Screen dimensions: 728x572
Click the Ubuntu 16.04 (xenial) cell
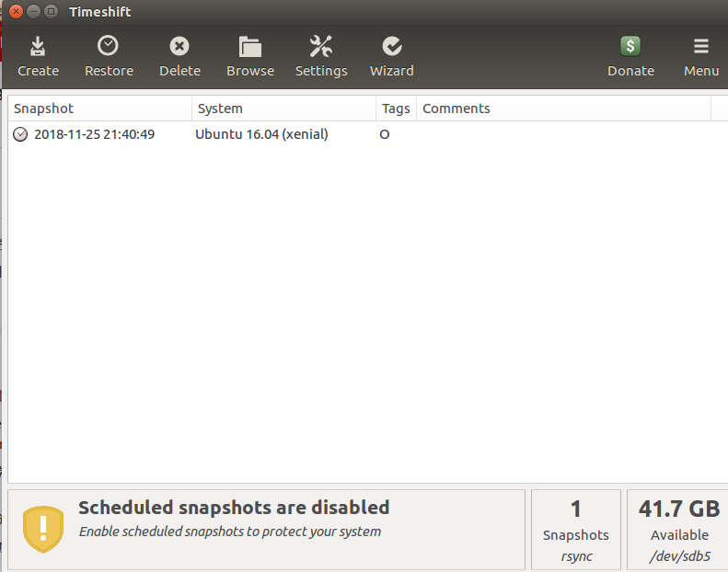click(261, 134)
